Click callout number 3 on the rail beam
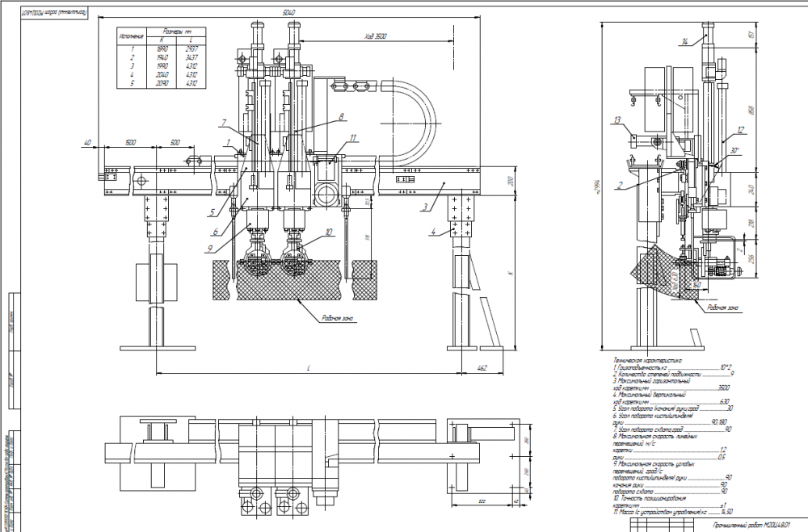Image resolution: width=808 pixels, height=532 pixels. [425, 207]
